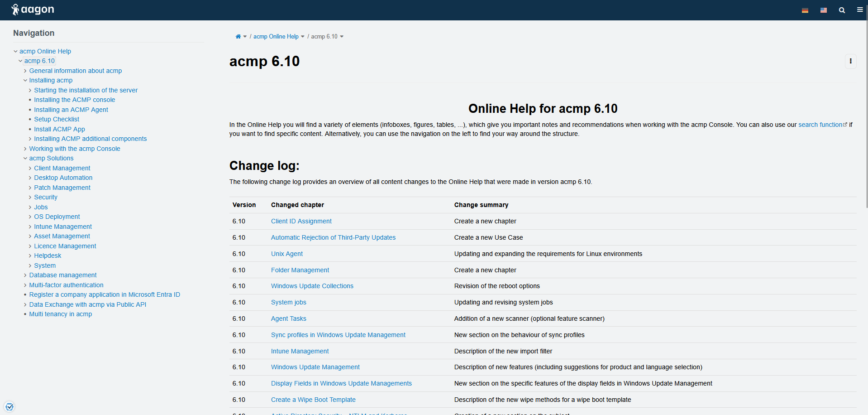Click the Version column header

click(x=244, y=205)
